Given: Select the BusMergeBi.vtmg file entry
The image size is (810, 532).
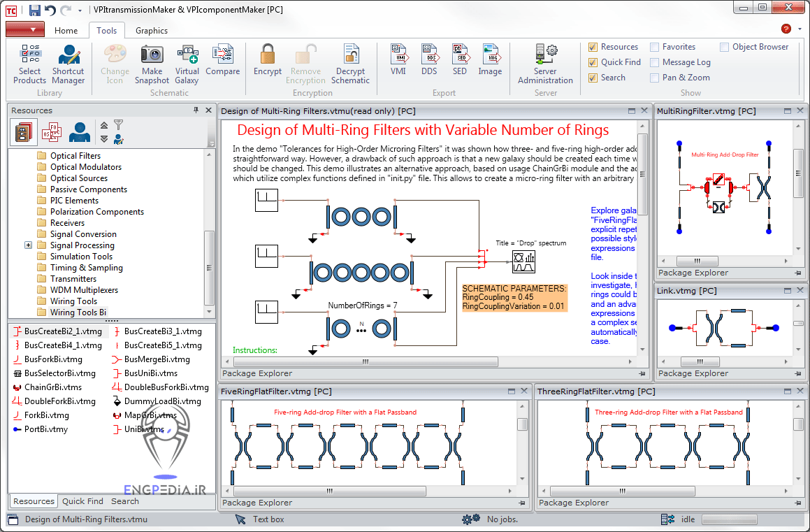Looking at the screenshot, I should (x=155, y=359).
